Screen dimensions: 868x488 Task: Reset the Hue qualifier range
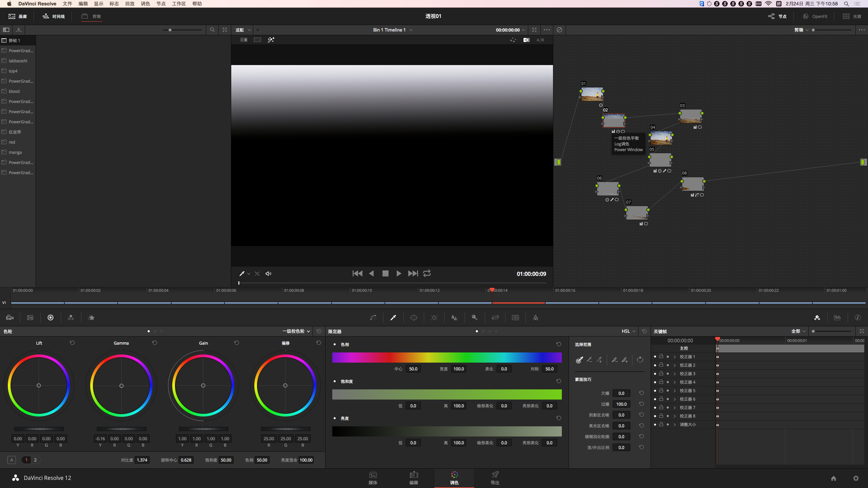click(x=559, y=344)
